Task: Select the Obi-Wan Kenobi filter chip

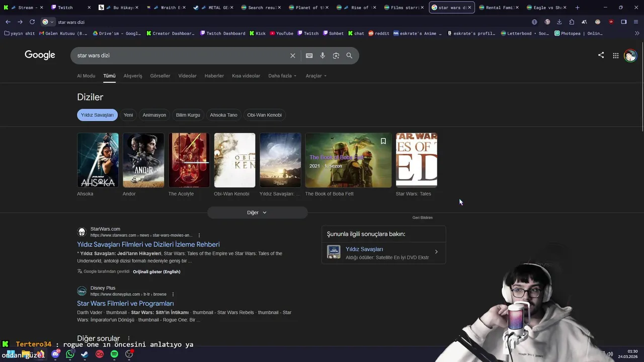Action: point(264,115)
